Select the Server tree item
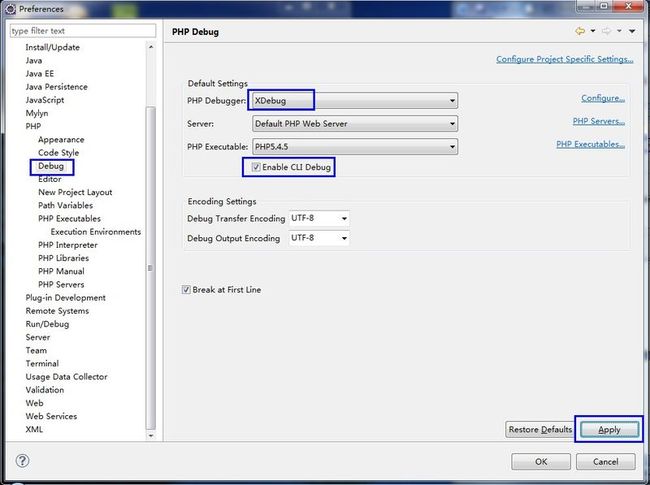Screen dimensions: 650x485 click(x=38, y=337)
